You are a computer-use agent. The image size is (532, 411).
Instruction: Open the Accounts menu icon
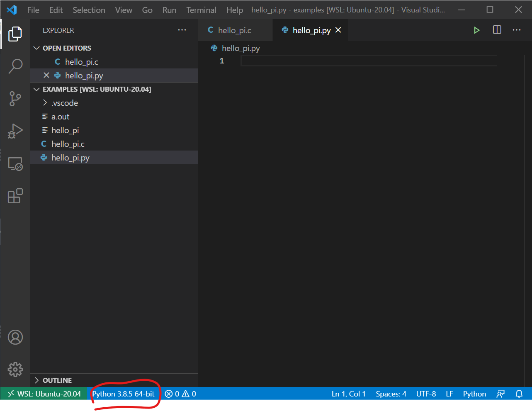(15, 337)
